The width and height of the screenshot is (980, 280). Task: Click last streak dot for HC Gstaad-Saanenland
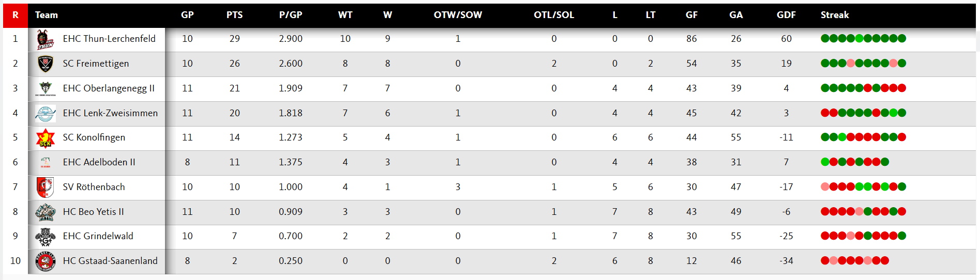885,260
